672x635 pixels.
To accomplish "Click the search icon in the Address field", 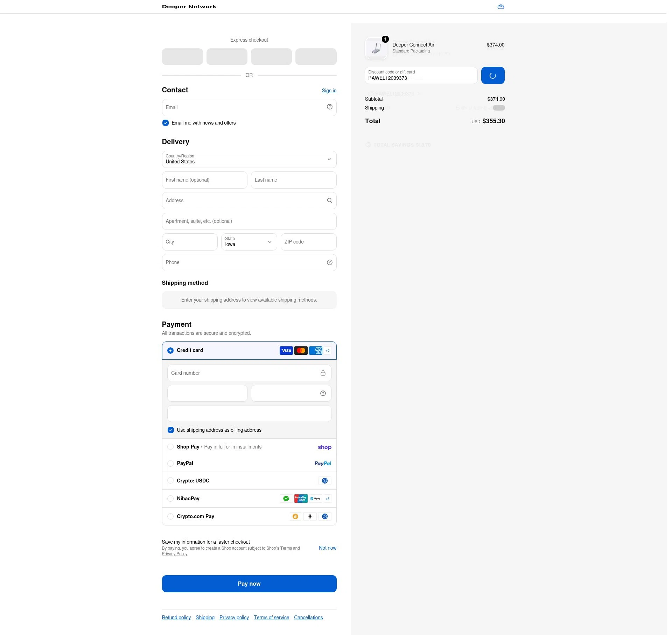I will pyautogui.click(x=330, y=200).
